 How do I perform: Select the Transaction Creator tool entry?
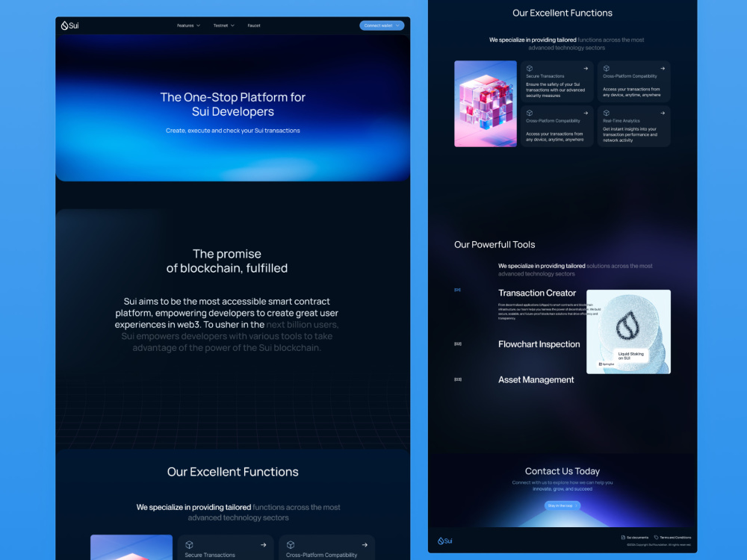tap(537, 293)
